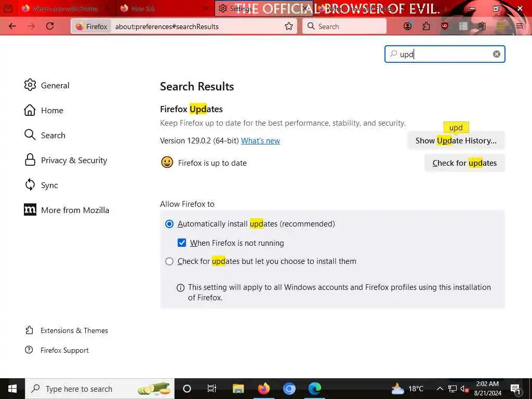Click Version 129.0.2 (64-bit) text

point(199,140)
